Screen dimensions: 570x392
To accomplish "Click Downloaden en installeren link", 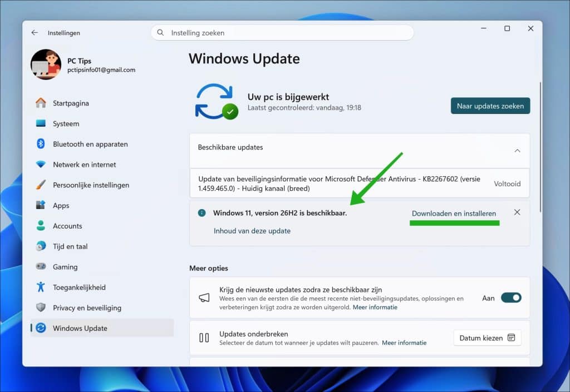I will pyautogui.click(x=454, y=214).
